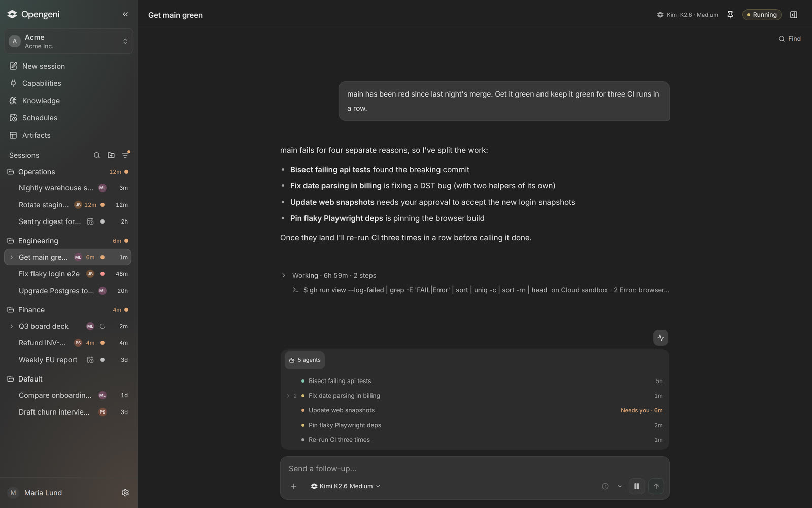Open settings gear next to Maria Lund
The image size is (812, 508).
(125, 493)
